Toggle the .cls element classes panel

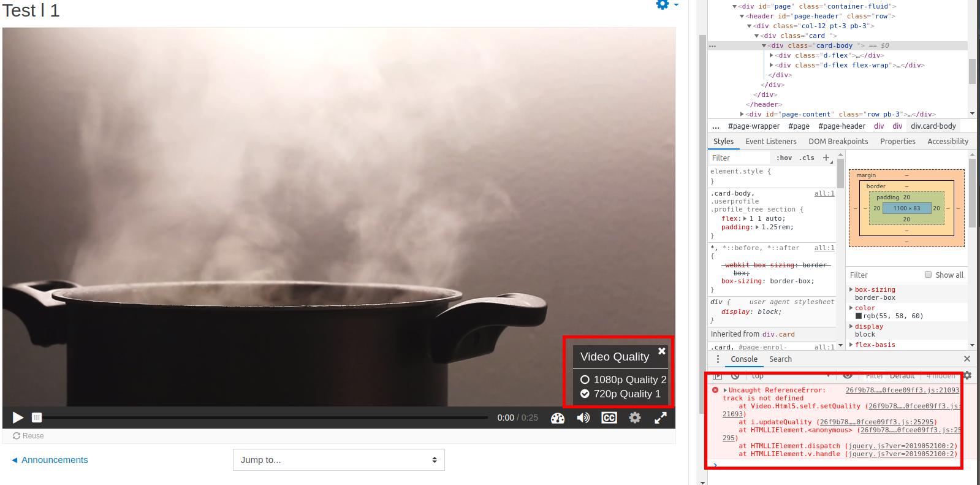[807, 158]
